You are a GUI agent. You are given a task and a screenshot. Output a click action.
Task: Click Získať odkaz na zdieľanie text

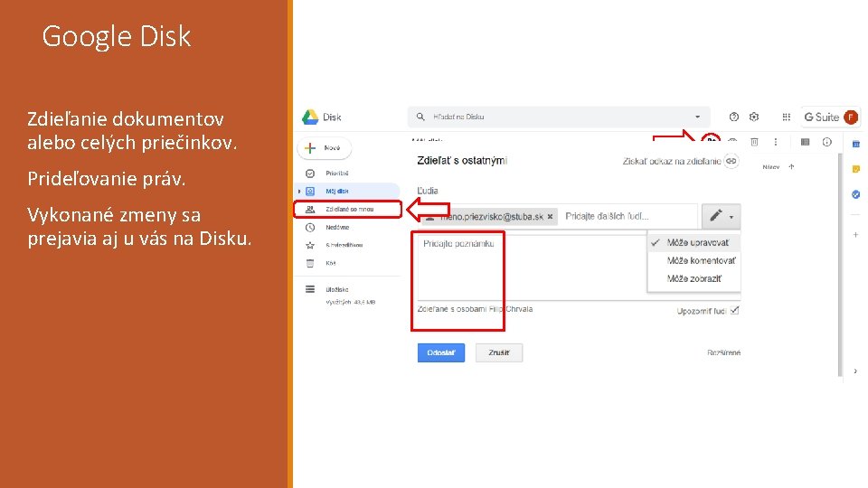[x=672, y=161]
